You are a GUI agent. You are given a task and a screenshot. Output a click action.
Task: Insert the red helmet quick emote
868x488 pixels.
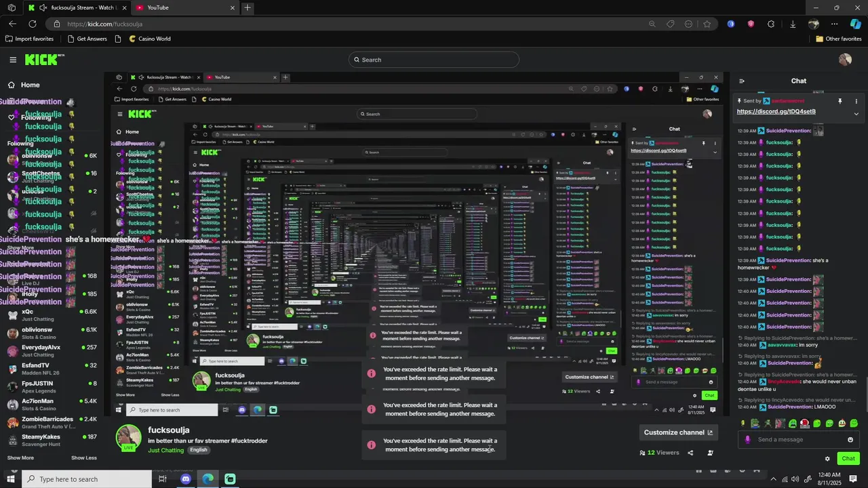pyautogui.click(x=804, y=424)
